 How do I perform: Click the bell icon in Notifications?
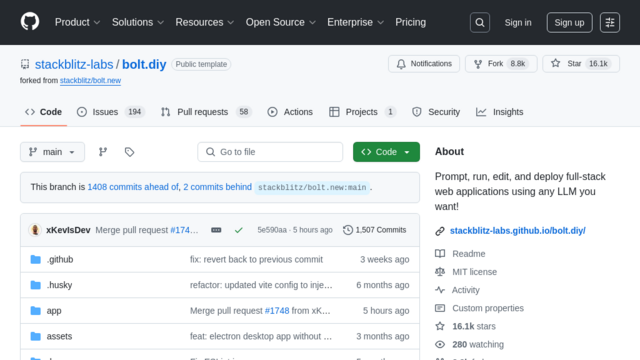click(401, 64)
